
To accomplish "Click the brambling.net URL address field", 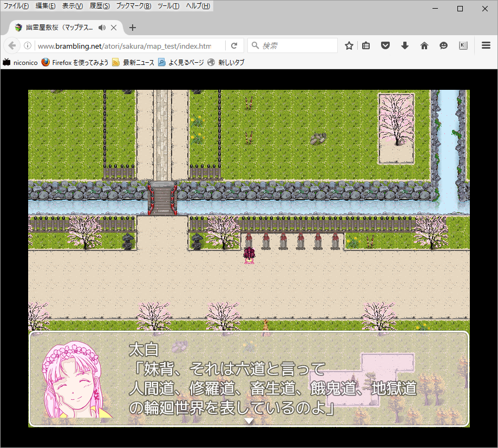I will tap(124, 46).
